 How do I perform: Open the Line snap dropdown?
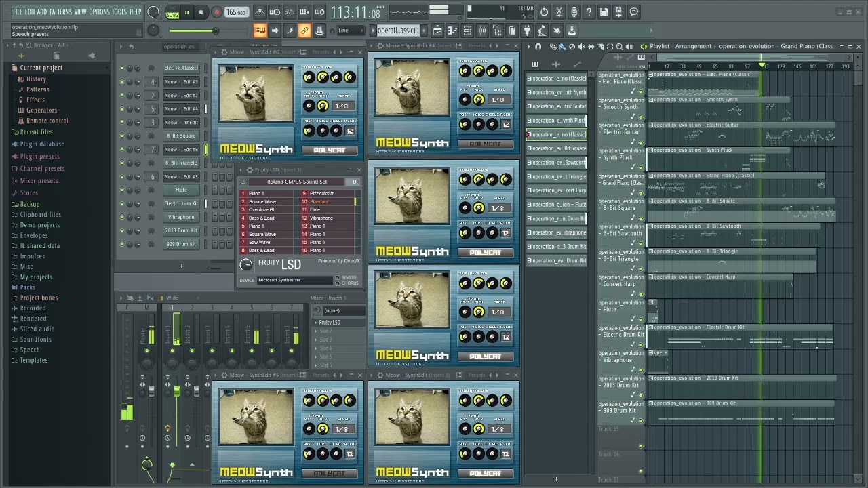click(x=351, y=30)
